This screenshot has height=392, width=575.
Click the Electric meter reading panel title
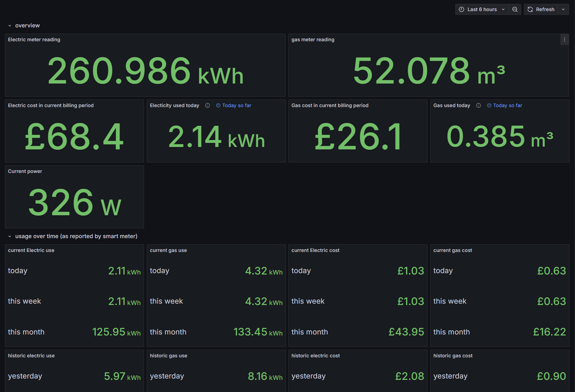(34, 40)
